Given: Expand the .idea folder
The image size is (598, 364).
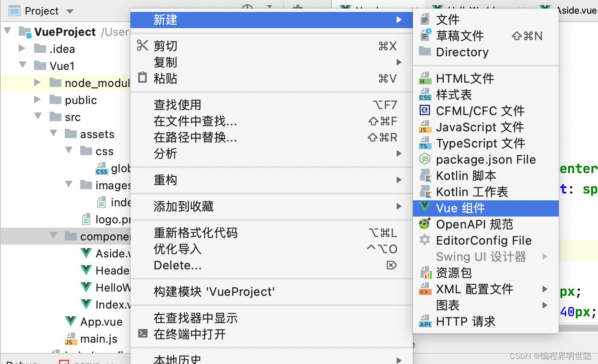Looking at the screenshot, I should point(22,48).
